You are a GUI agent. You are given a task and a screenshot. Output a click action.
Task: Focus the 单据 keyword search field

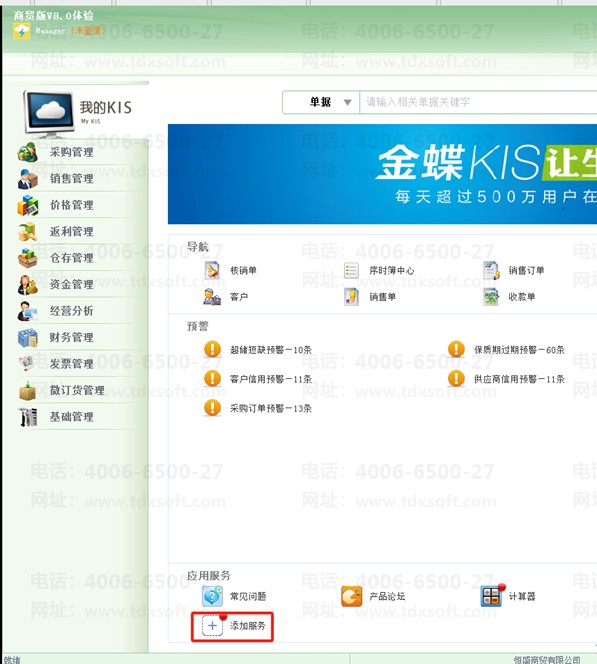[x=478, y=102]
